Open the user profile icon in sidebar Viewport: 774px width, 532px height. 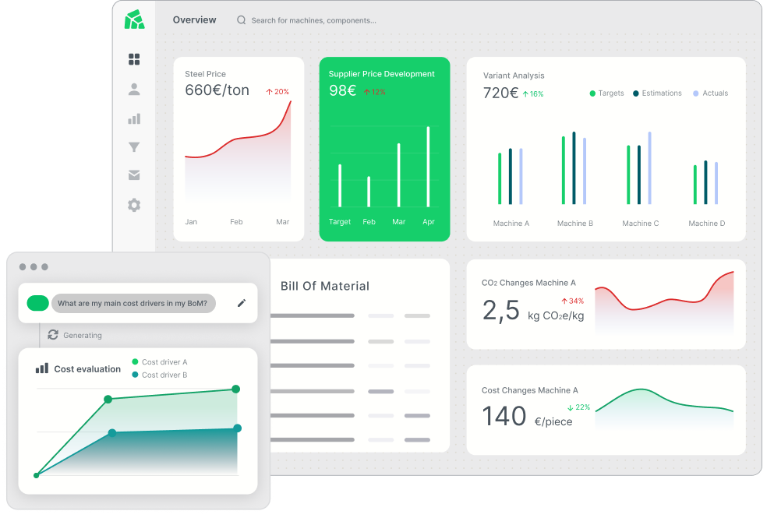pos(134,90)
